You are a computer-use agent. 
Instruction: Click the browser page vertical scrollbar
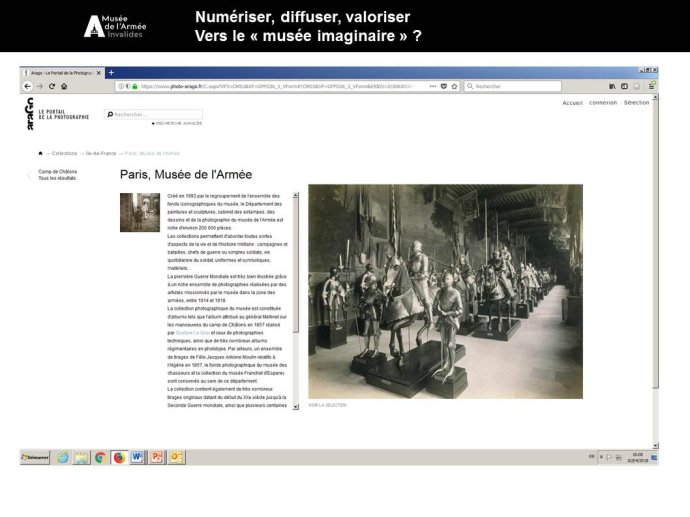point(656,244)
